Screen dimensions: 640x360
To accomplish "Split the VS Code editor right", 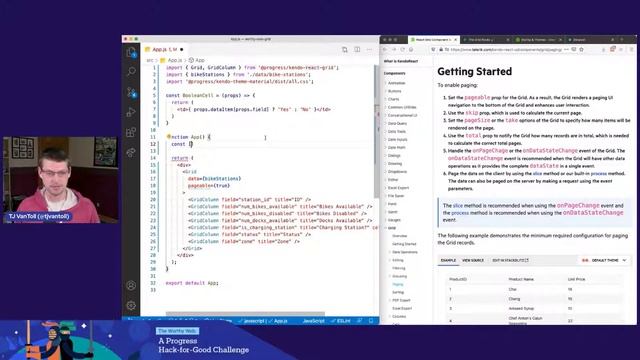I will [357, 49].
